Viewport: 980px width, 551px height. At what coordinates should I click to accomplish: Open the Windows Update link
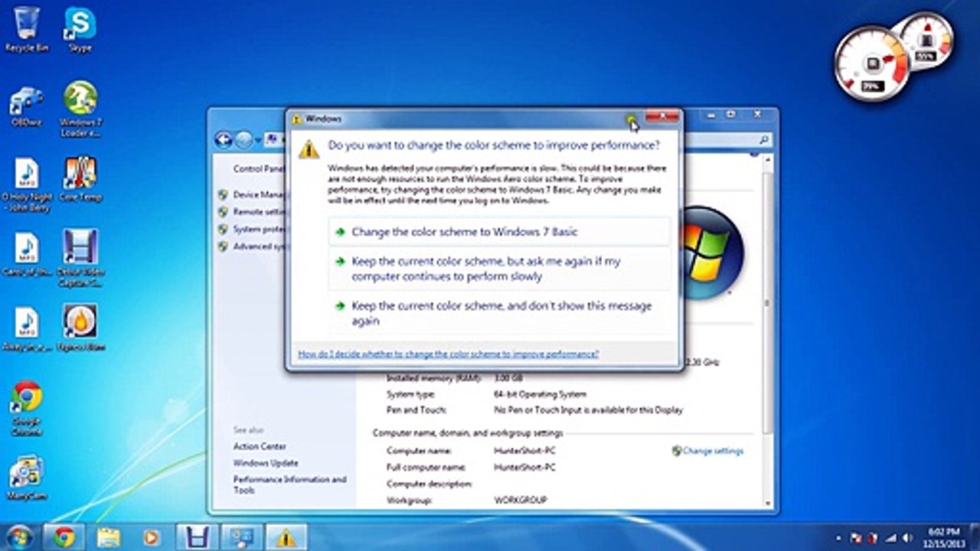pyautogui.click(x=266, y=463)
